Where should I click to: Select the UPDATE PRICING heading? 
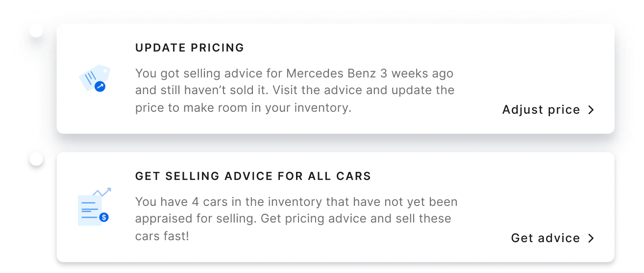tap(190, 48)
